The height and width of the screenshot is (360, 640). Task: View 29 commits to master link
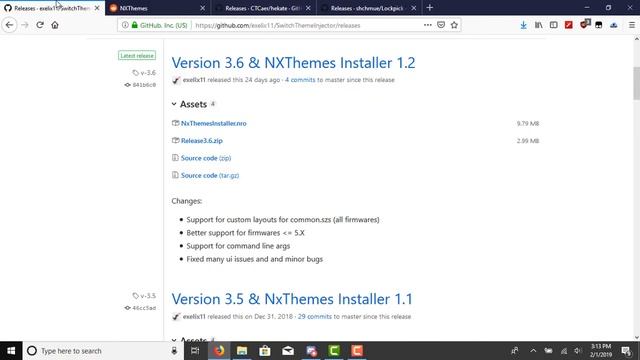(x=314, y=317)
